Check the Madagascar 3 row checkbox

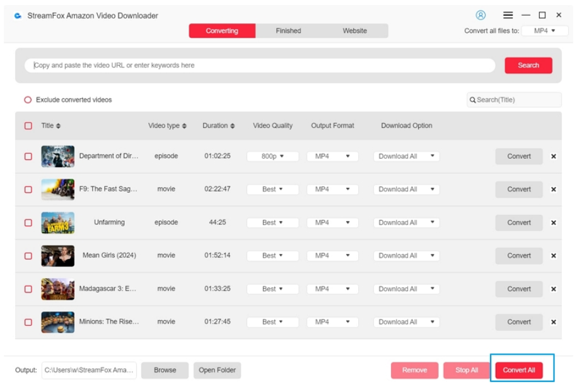point(28,289)
